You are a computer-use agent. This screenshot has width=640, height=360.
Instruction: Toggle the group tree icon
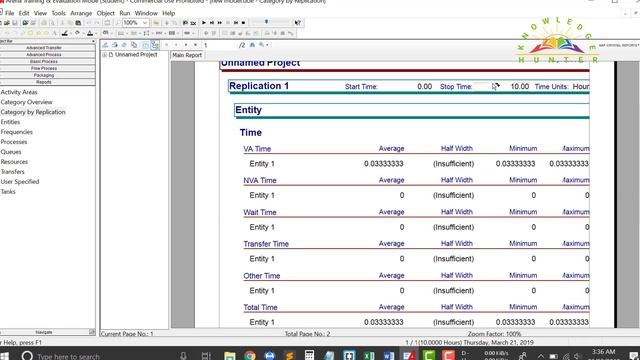[155, 45]
